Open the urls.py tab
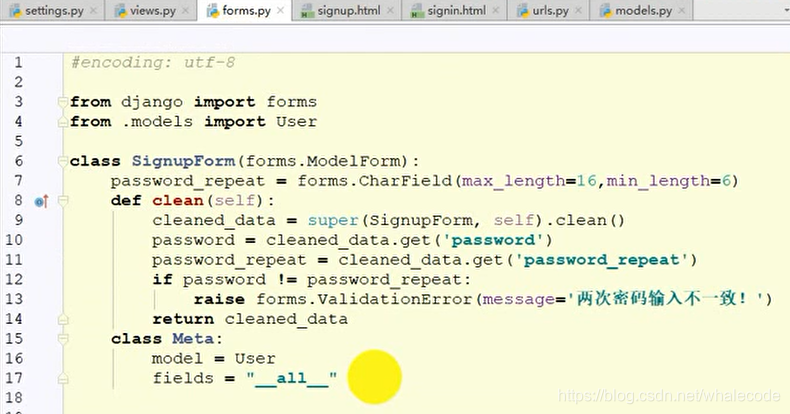 pyautogui.click(x=550, y=10)
